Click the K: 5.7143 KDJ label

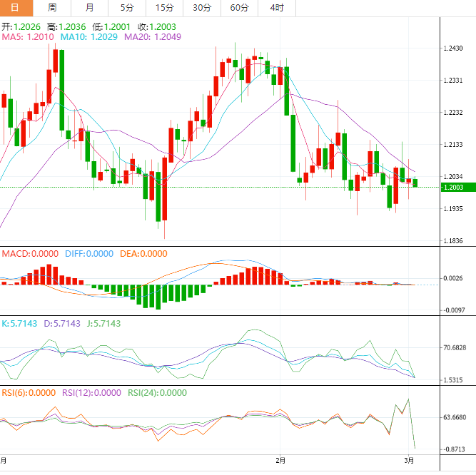(x=20, y=323)
